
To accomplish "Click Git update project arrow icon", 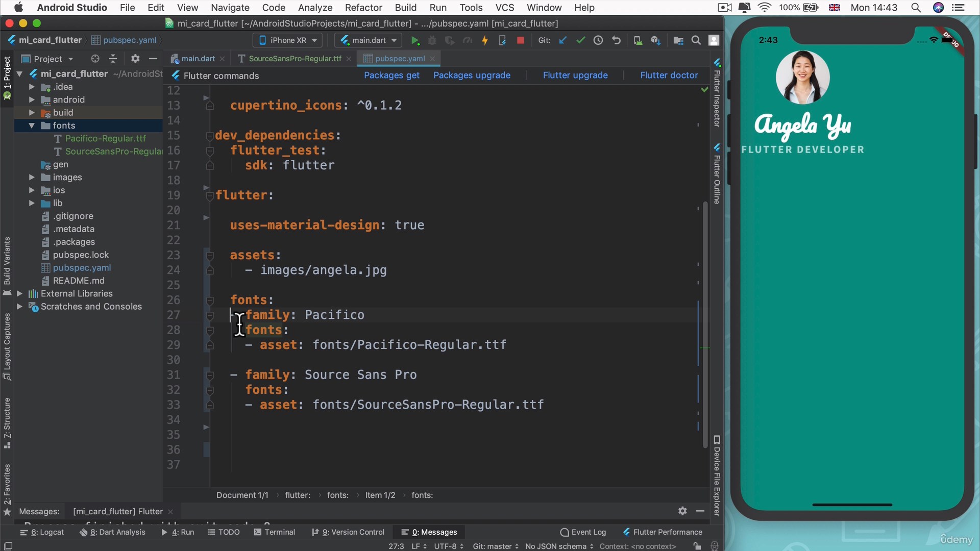I will 563,40.
